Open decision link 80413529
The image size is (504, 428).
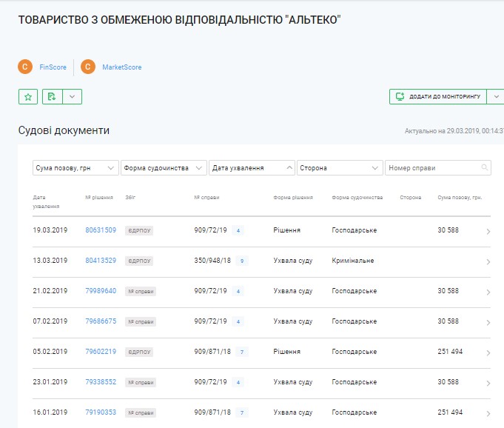click(101, 261)
